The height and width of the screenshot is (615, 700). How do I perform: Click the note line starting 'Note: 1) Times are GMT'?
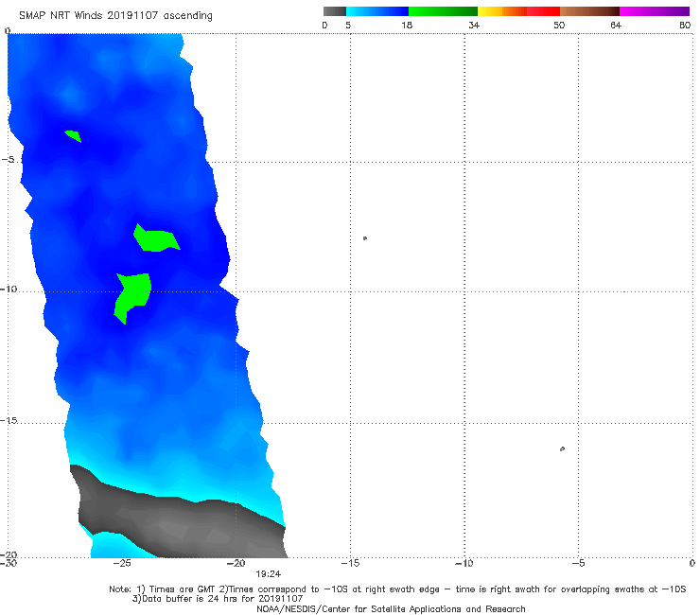pyautogui.click(x=397, y=589)
